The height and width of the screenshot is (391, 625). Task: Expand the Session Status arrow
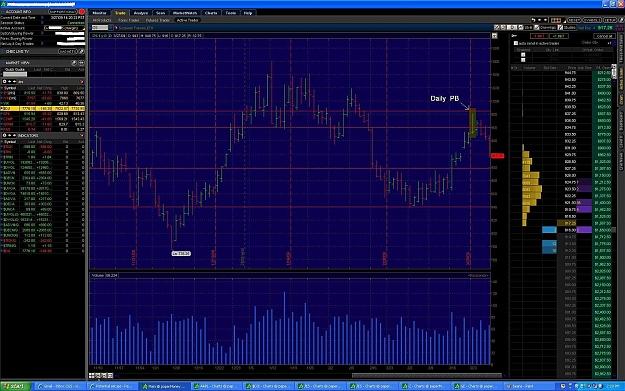pyautogui.click(x=42, y=23)
